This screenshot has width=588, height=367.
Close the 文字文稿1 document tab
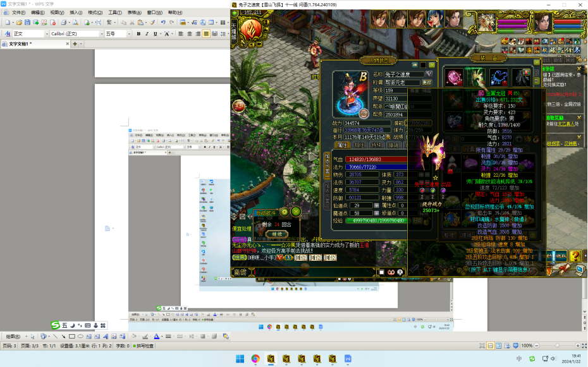click(68, 44)
